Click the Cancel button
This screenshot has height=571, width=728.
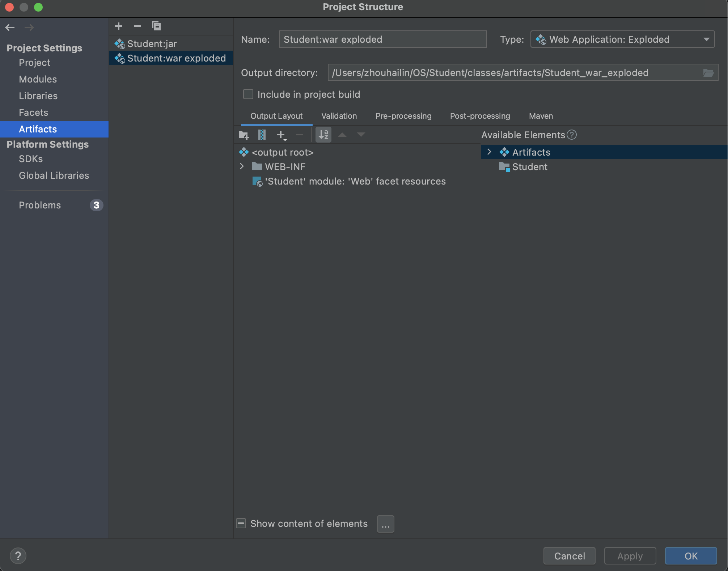click(x=569, y=556)
